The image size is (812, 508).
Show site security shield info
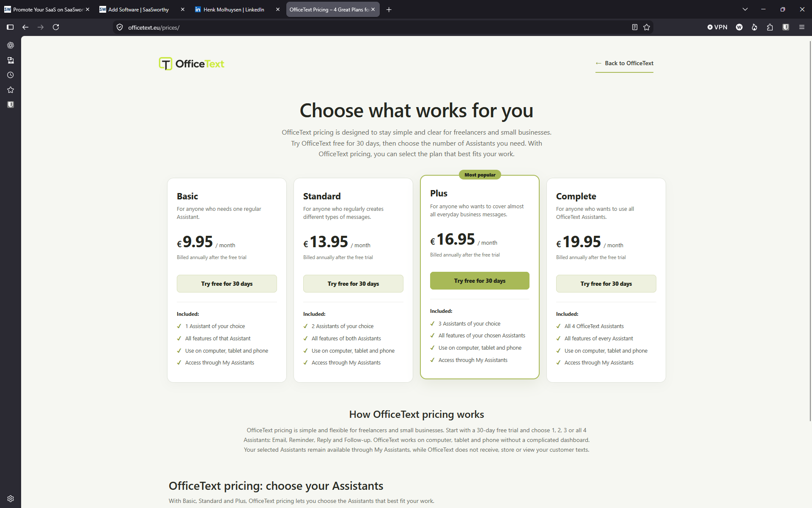click(x=120, y=27)
